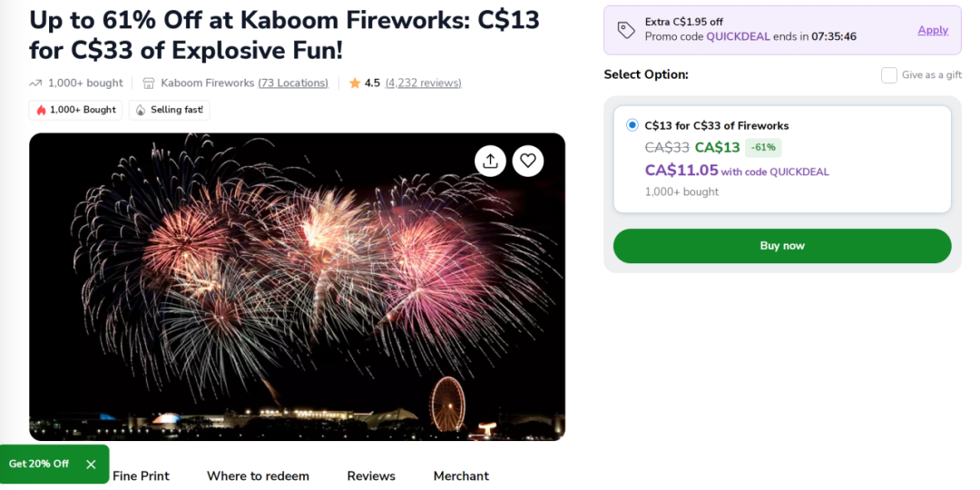Select C$13 for C$33 of Fireworks option
The width and height of the screenshot is (980, 490).
tap(632, 125)
